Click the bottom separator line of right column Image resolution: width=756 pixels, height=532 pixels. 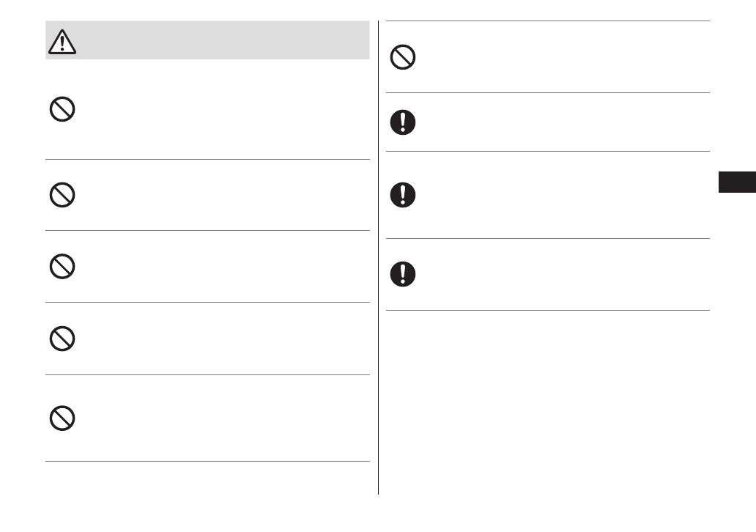(548, 310)
